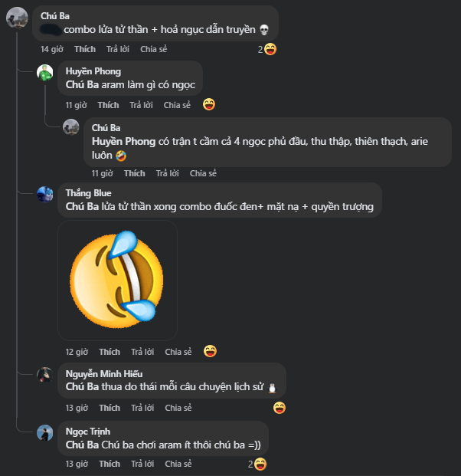The width and height of the screenshot is (461, 476).
Task: Click Ngọc Trịnh's name link
Action: pyautogui.click(x=87, y=432)
